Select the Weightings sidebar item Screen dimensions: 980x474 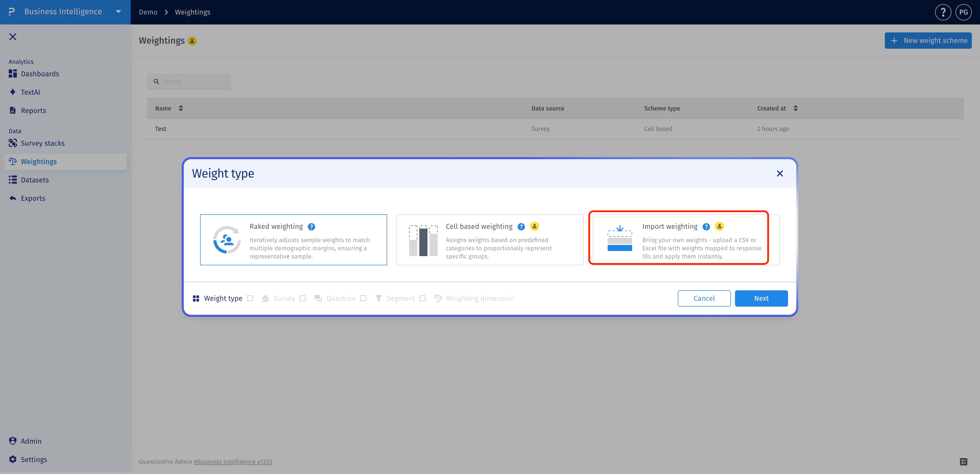coord(65,161)
